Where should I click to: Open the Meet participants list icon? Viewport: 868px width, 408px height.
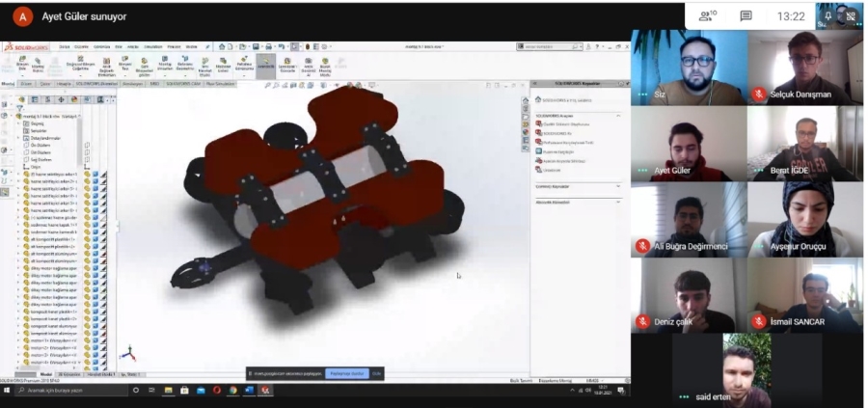coord(707,16)
